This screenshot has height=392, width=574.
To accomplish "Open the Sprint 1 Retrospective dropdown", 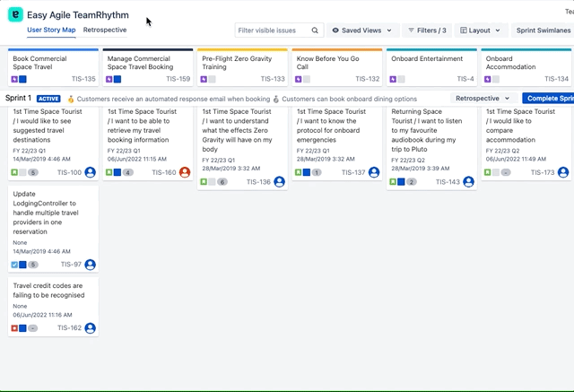I will [483, 99].
